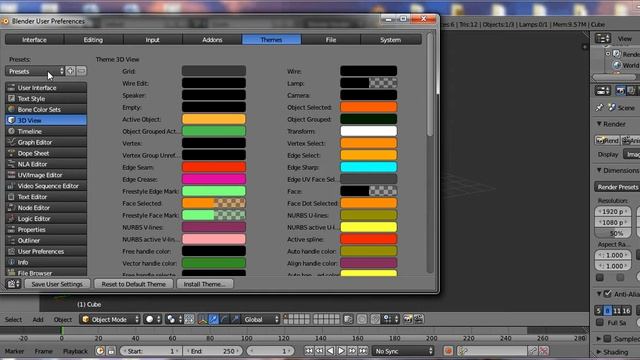Click the rotate manipulator icon in 3D header
This screenshot has height=360, width=640.
pos(224,320)
